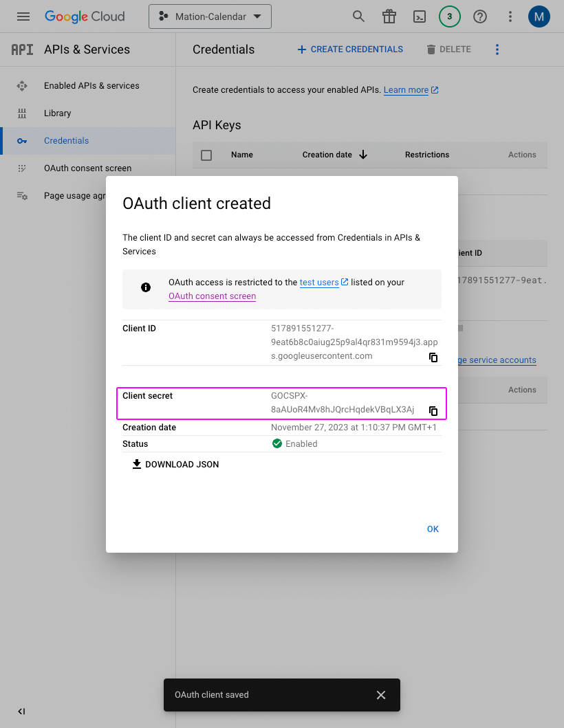Viewport: 564px width, 728px height.
Task: Open the Mation-Calendar project selector
Action: click(210, 16)
